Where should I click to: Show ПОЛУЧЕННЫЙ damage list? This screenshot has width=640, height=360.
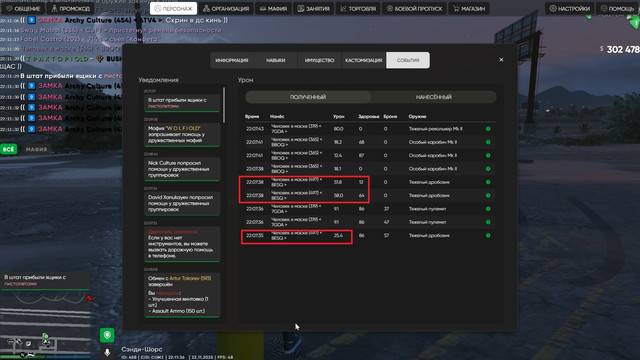(308, 97)
